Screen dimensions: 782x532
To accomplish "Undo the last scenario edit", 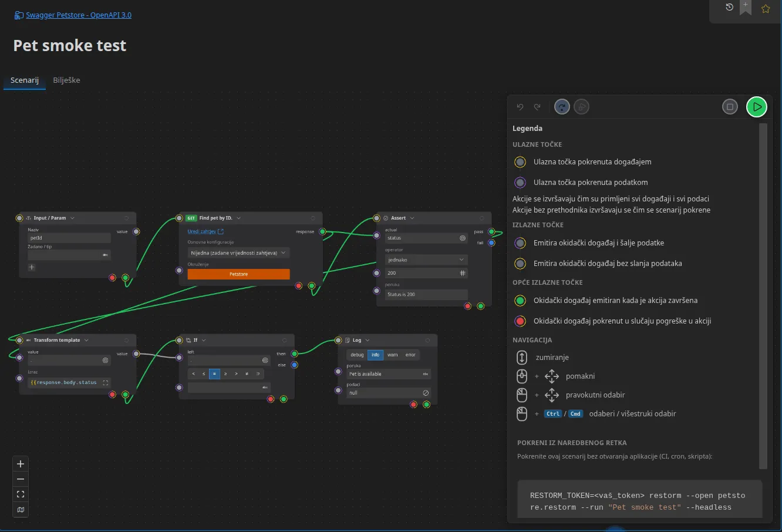I will pyautogui.click(x=520, y=107).
